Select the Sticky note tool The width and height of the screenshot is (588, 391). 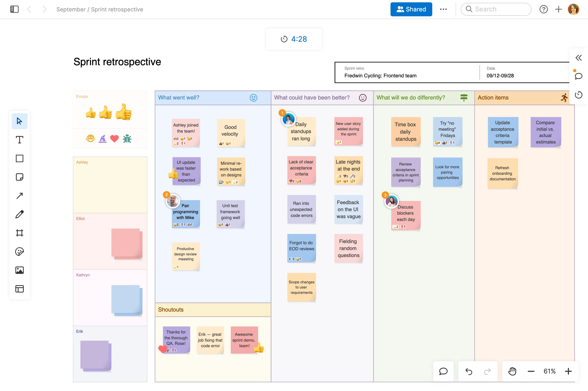[19, 177]
